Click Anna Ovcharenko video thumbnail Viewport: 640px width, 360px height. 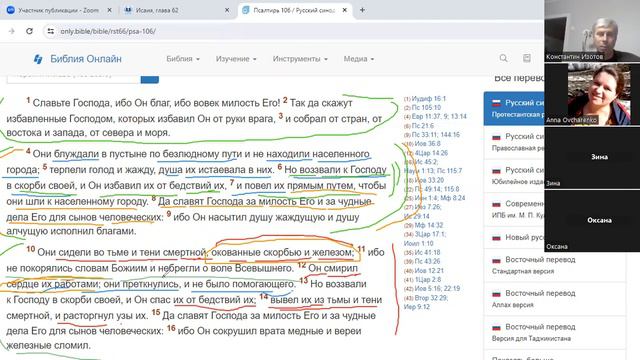click(x=592, y=94)
